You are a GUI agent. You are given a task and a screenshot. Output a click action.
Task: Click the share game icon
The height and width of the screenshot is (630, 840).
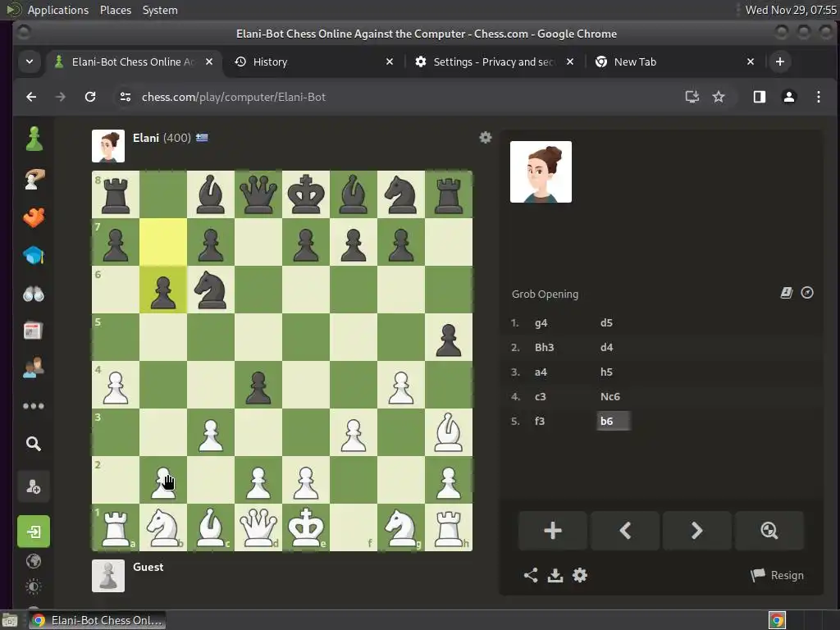click(531, 575)
